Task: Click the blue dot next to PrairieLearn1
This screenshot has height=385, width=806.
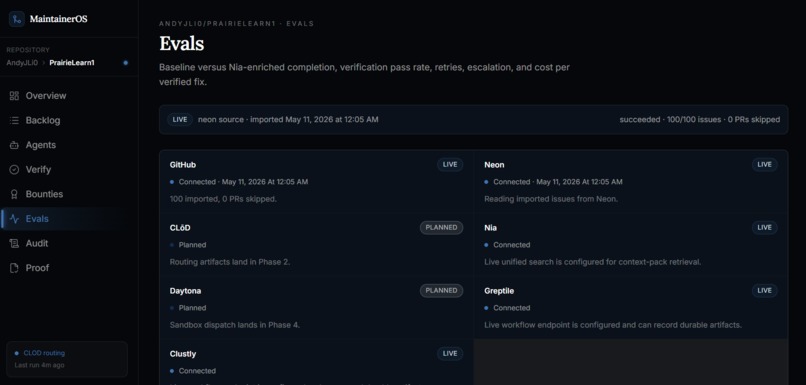Action: [126, 63]
